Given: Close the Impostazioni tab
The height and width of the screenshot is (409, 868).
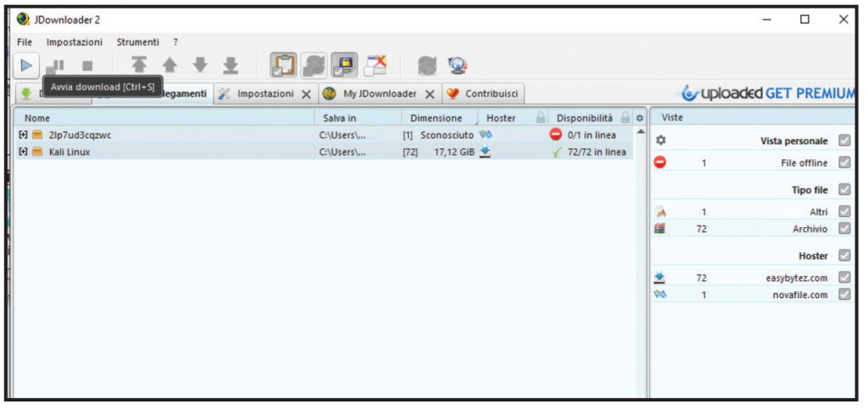Looking at the screenshot, I should pos(305,95).
